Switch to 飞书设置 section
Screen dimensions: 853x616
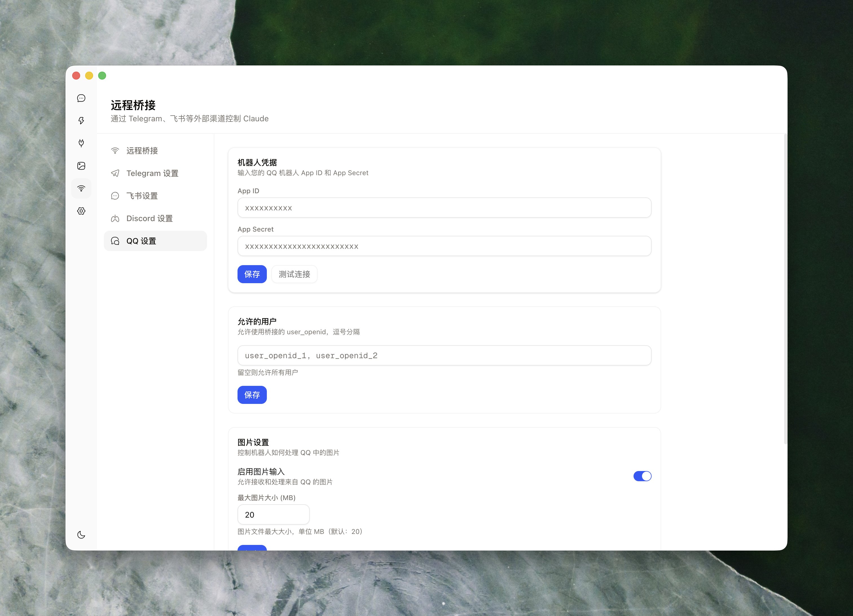point(142,196)
